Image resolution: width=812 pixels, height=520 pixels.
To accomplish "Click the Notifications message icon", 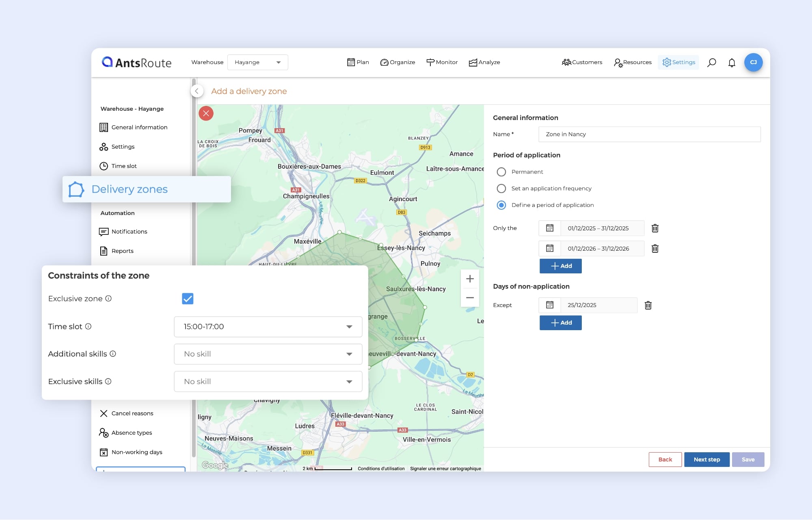I will (104, 232).
